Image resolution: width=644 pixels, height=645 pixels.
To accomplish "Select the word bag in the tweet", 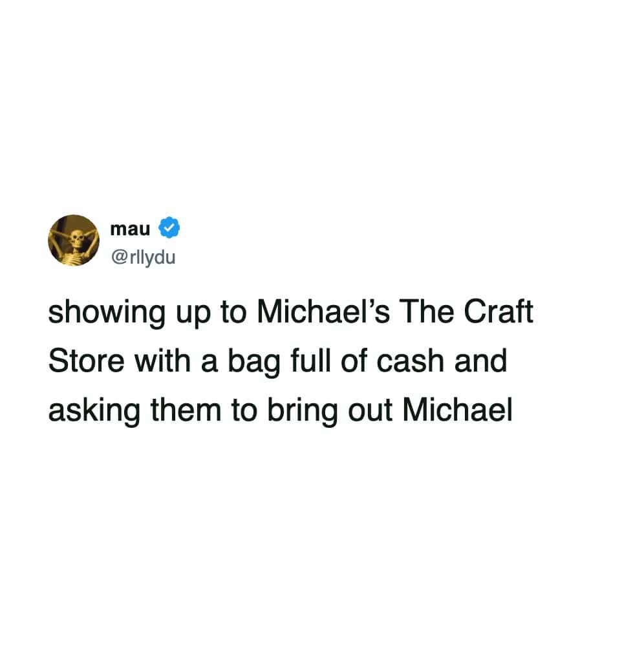I will pyautogui.click(x=253, y=362).
